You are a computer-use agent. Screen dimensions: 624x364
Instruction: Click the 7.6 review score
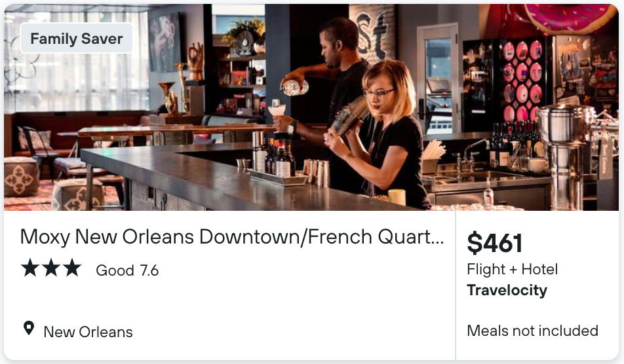click(x=149, y=270)
